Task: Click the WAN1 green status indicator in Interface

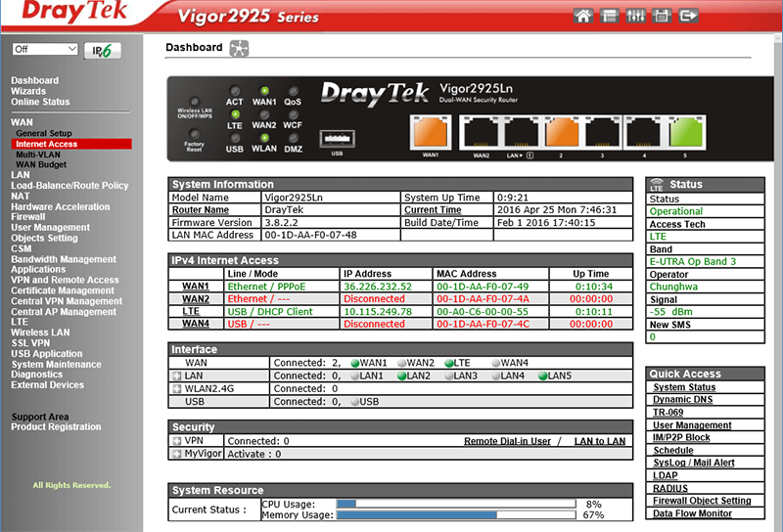Action: click(355, 363)
